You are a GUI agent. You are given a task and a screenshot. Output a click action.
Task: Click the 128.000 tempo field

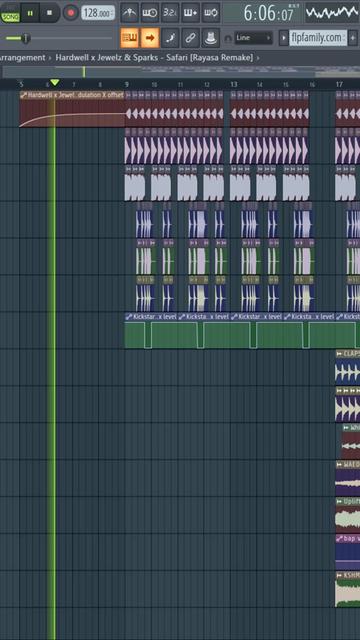tap(98, 13)
